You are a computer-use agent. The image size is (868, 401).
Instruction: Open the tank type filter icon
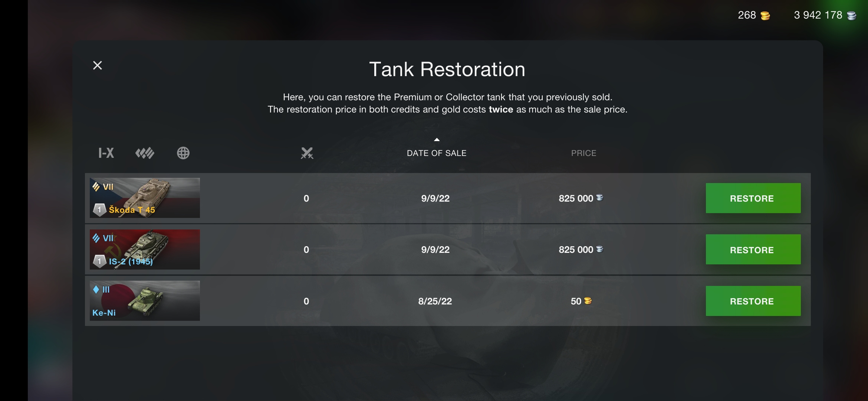pos(145,153)
